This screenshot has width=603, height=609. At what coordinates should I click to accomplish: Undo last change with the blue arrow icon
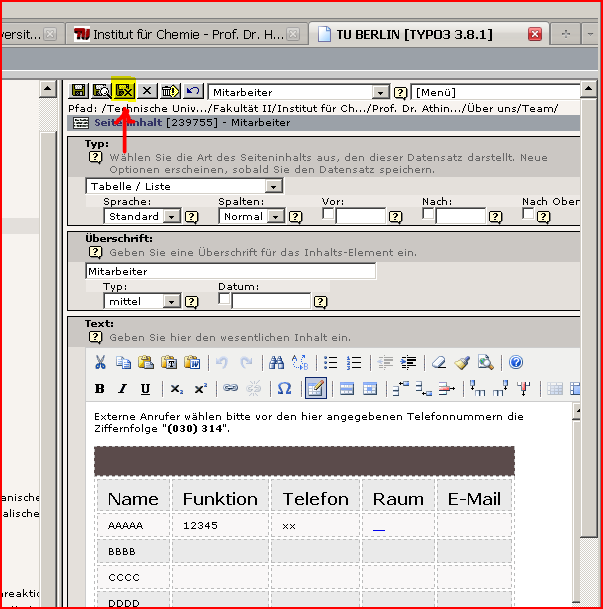click(x=193, y=91)
